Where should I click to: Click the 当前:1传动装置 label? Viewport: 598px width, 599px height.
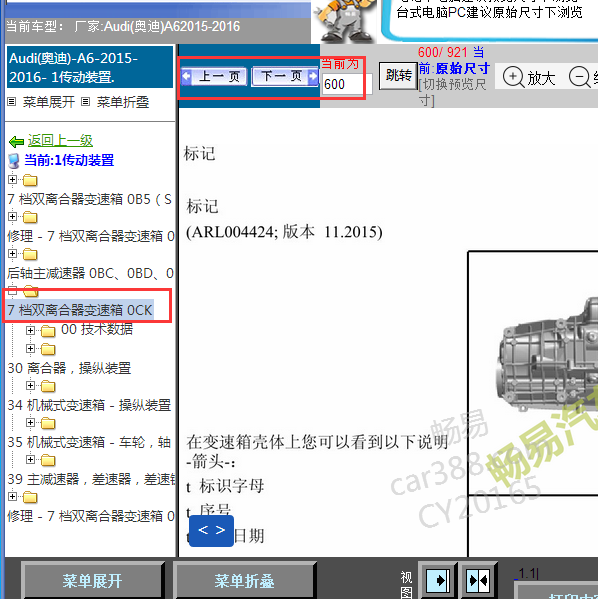pyautogui.click(x=69, y=160)
